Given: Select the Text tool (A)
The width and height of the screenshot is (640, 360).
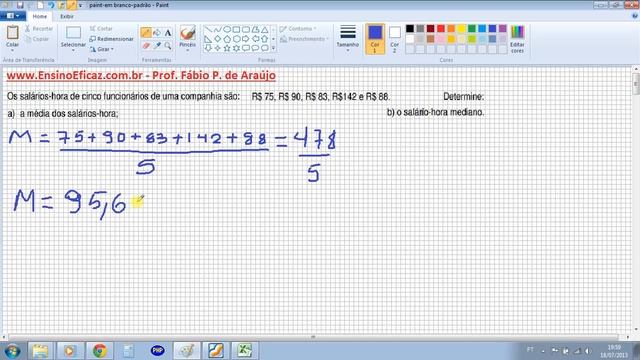Looking at the screenshot, I should click(x=168, y=33).
